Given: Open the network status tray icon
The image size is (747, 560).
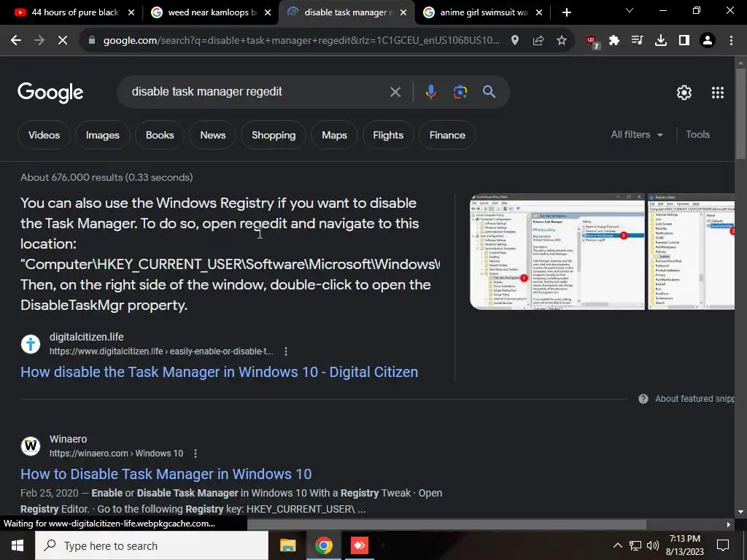Looking at the screenshot, I should (x=635, y=545).
